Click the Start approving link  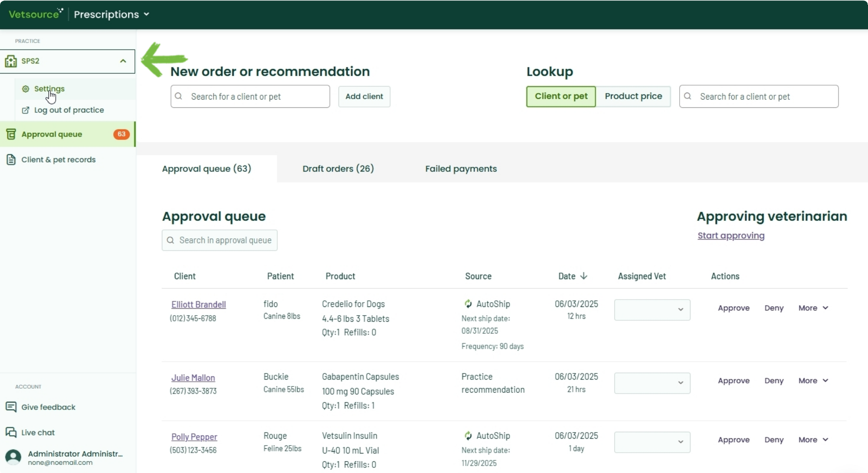point(731,236)
